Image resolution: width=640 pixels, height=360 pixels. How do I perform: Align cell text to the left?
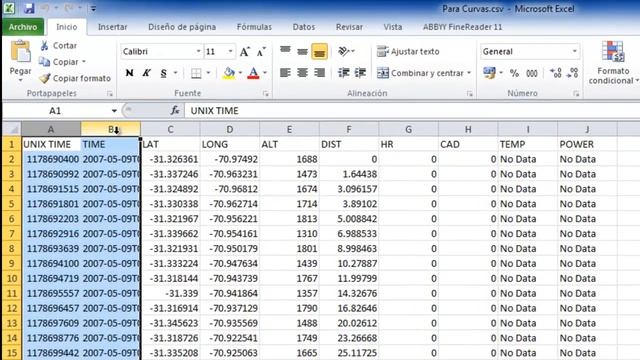point(285,73)
